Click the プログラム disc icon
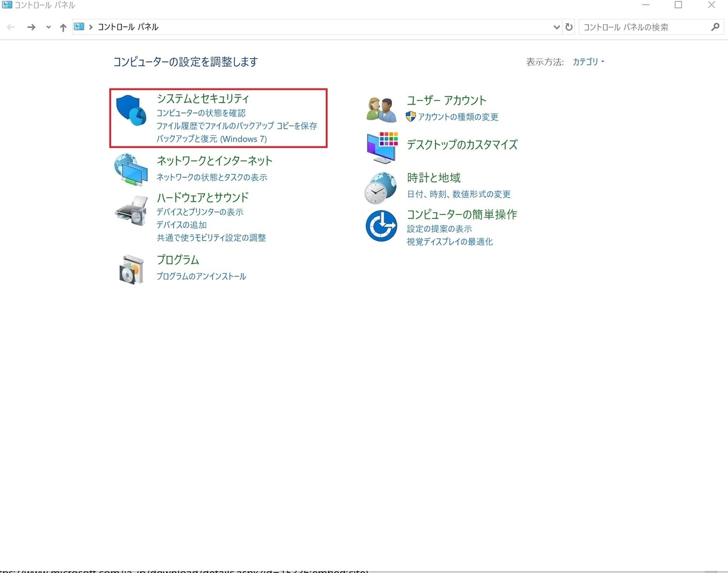 [130, 268]
